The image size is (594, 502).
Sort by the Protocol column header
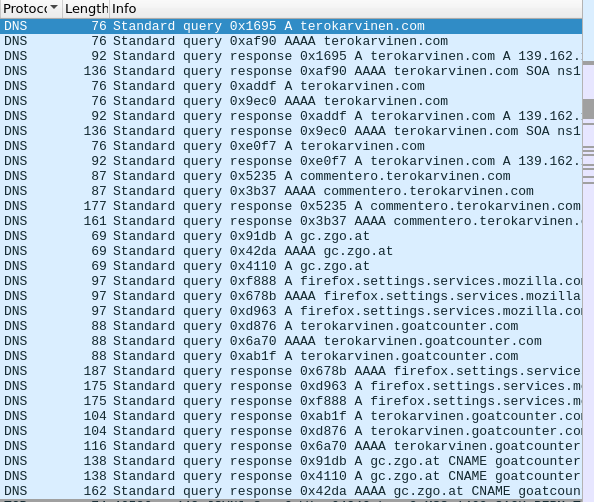click(x=31, y=8)
